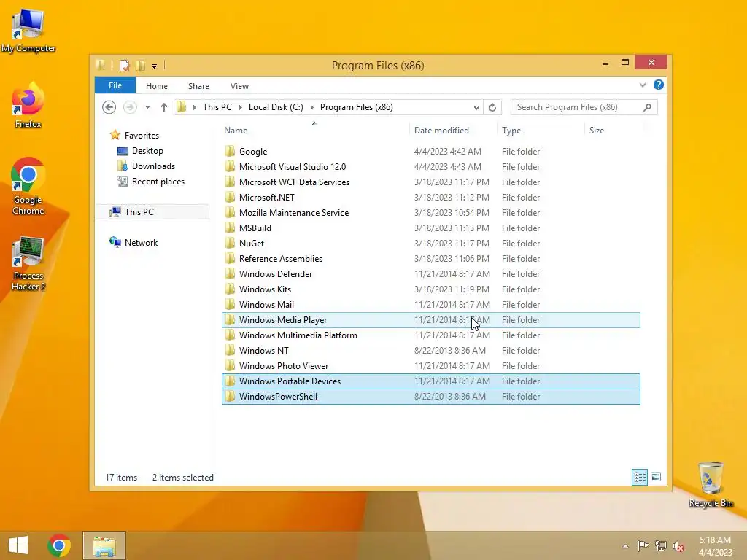Click This PC in the address bar

coord(217,107)
